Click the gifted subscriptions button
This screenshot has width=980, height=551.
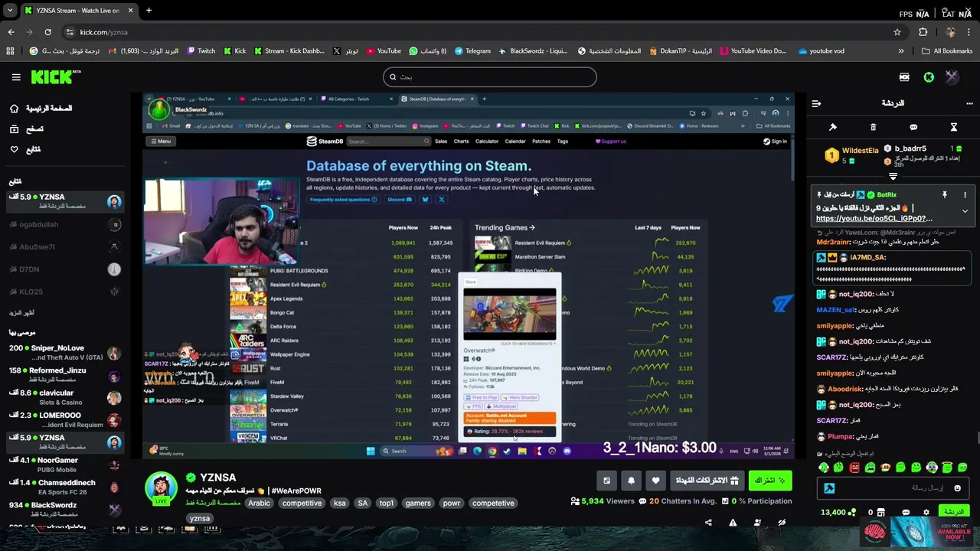[x=707, y=481]
